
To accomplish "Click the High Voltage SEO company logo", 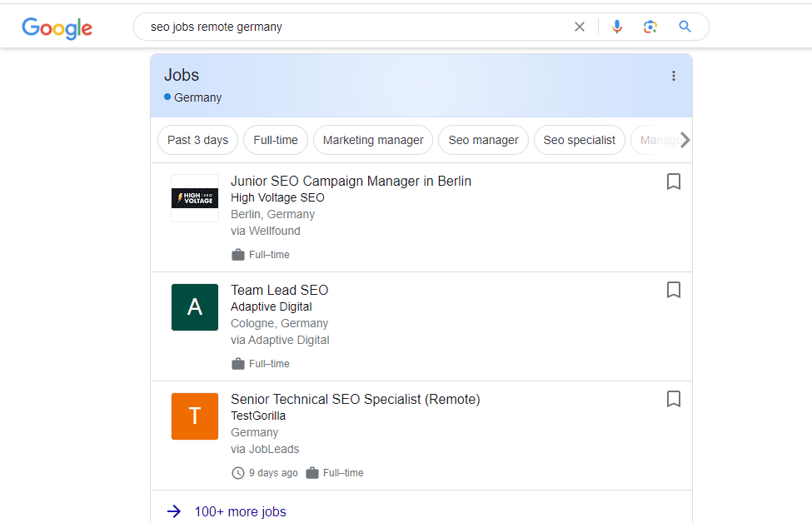I will pos(195,198).
